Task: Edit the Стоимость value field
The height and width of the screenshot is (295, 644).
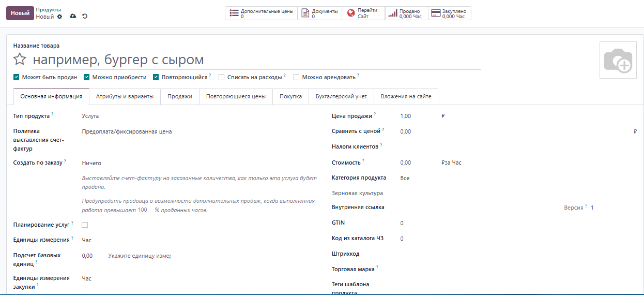Action: point(419,163)
